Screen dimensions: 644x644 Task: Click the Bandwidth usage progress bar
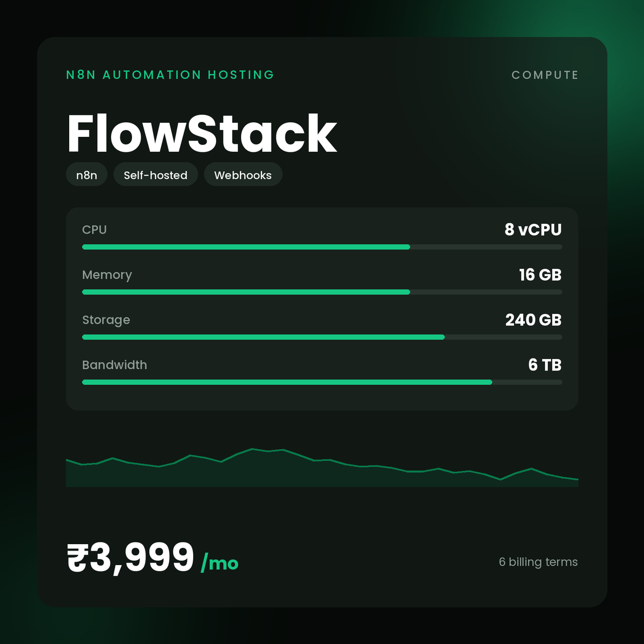click(x=322, y=382)
